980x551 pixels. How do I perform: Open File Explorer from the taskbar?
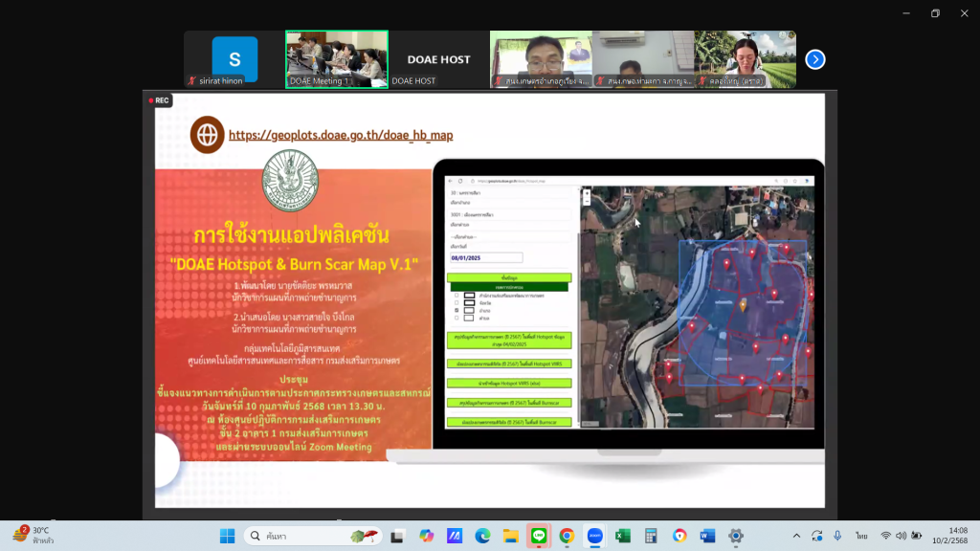pyautogui.click(x=511, y=536)
